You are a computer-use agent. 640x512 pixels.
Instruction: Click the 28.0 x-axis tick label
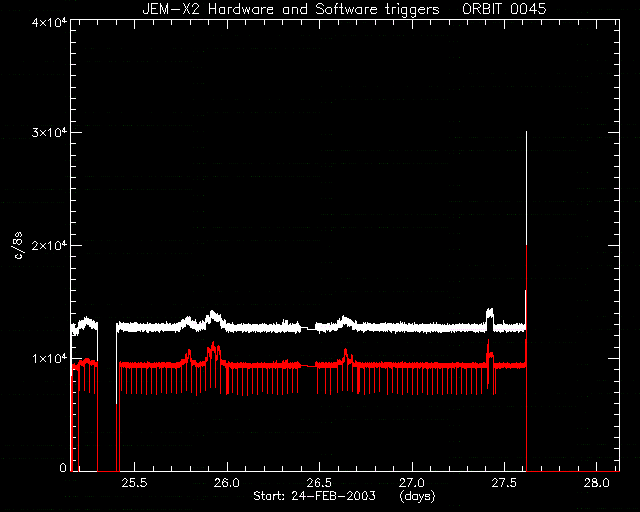(597, 483)
